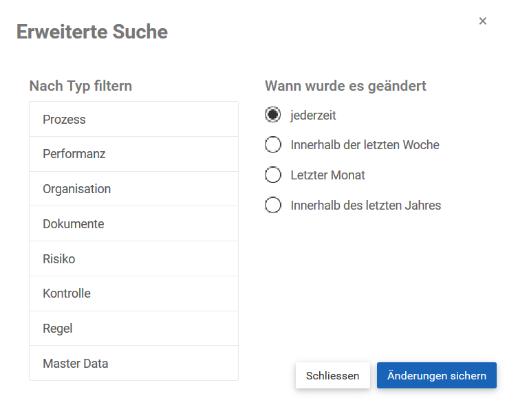Pick Dokumente from the type filter list
Image resolution: width=507 pixels, height=420 pixels.
(133, 224)
